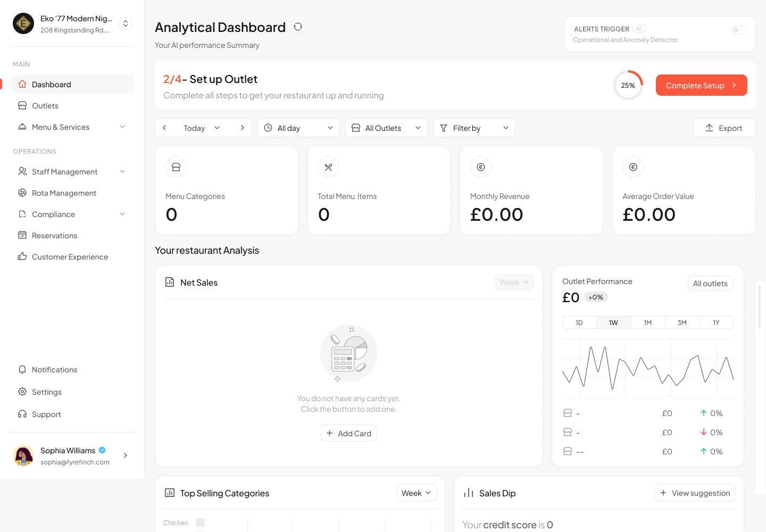
Task: Select the 1Y time range tab
Action: 716,322
